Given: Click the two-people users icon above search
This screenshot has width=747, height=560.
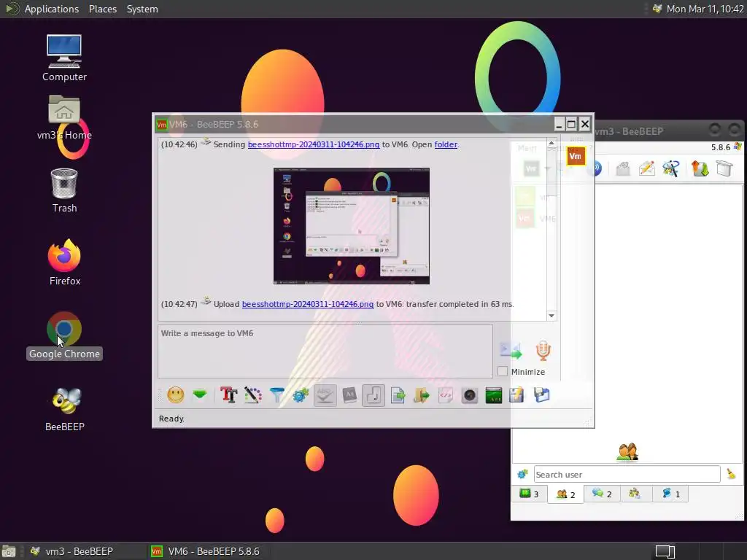Looking at the screenshot, I should click(x=627, y=452).
